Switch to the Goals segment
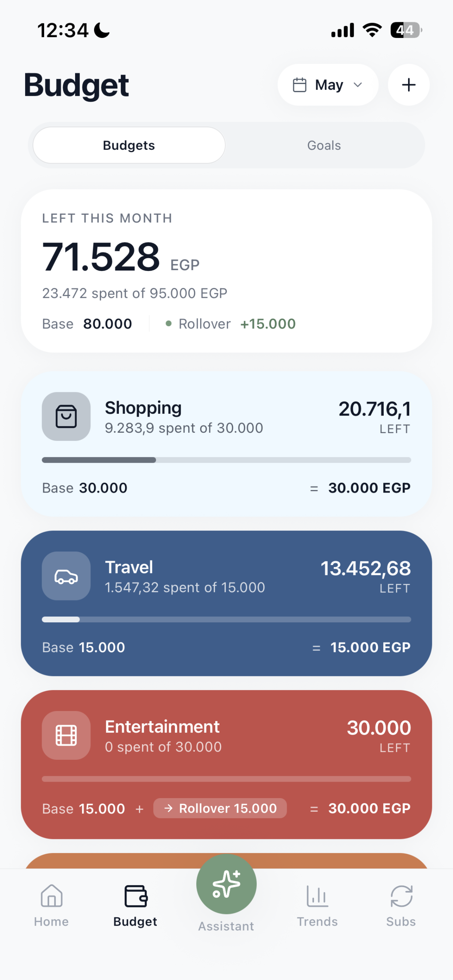 point(324,145)
